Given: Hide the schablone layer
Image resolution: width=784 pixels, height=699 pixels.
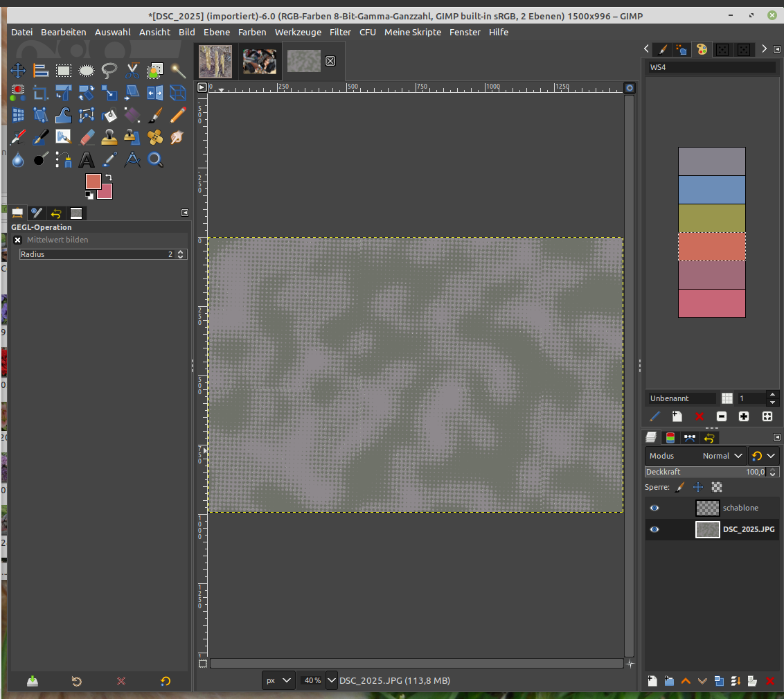Looking at the screenshot, I should click(x=654, y=508).
